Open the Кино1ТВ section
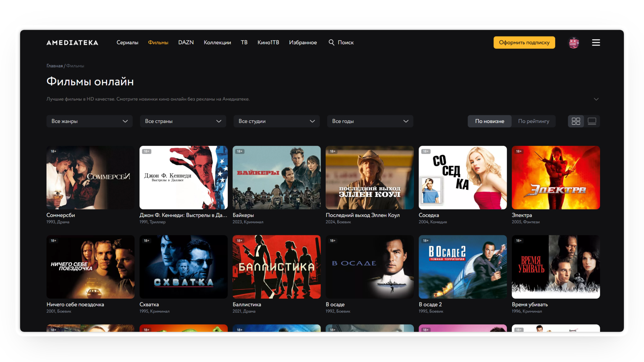 pyautogui.click(x=268, y=43)
